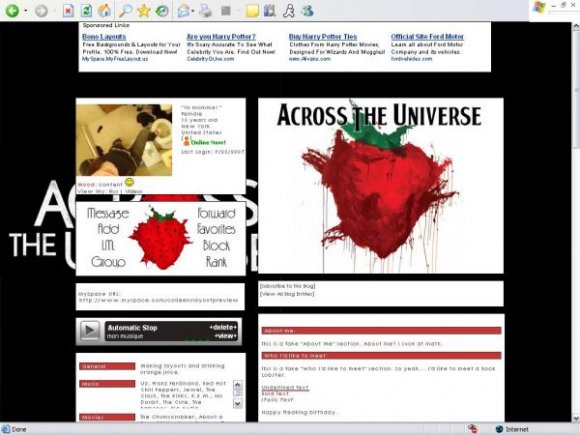
Task: Open the Buy Harry Potter Ties link
Action: [x=323, y=37]
